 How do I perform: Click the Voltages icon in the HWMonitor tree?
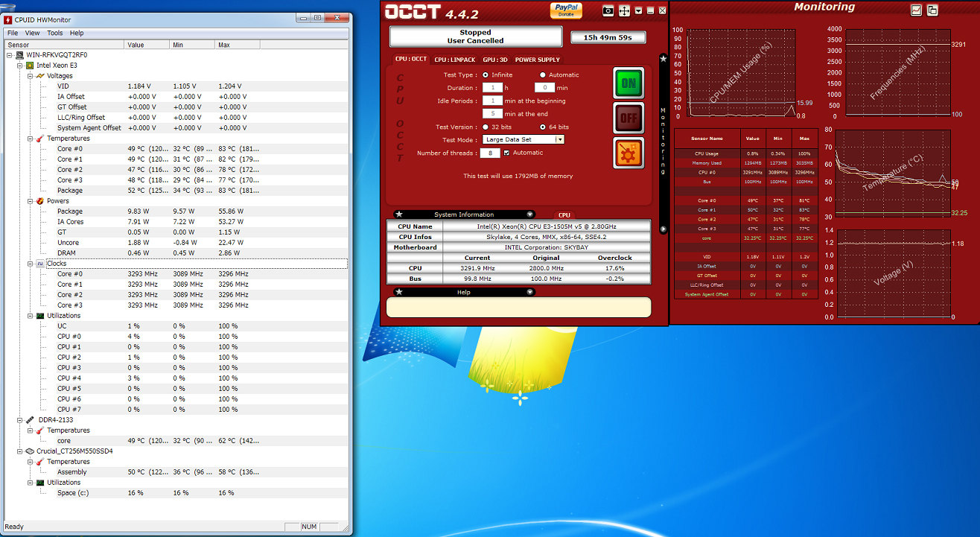click(x=40, y=76)
